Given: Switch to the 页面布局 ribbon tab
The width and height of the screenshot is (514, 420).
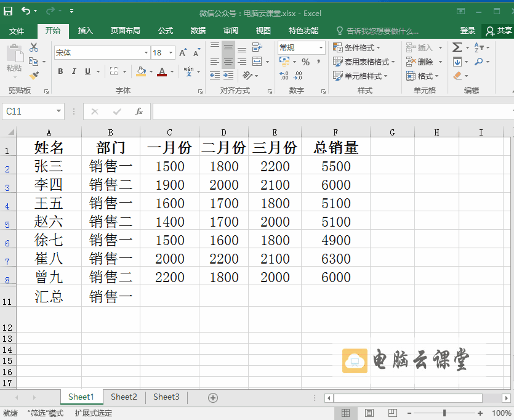Looking at the screenshot, I should coord(125,31).
